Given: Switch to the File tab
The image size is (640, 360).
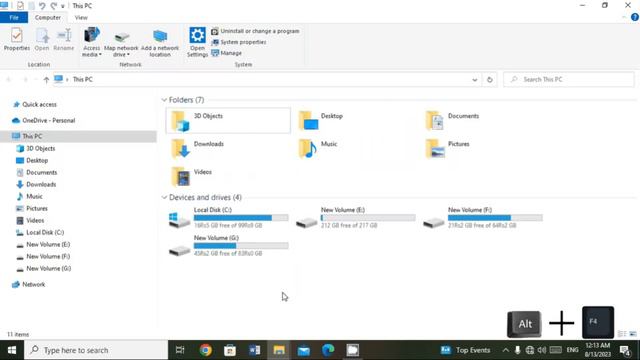Looking at the screenshot, I should [14, 18].
